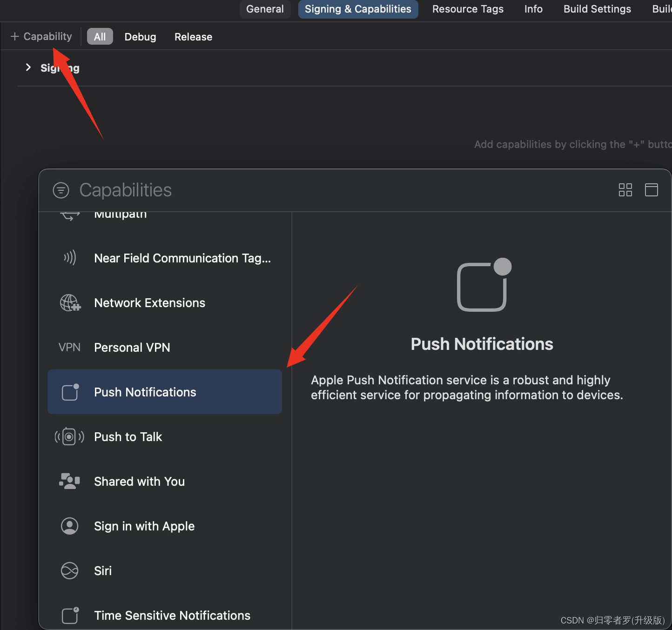
Task: Open the Info tab
Action: coord(533,9)
